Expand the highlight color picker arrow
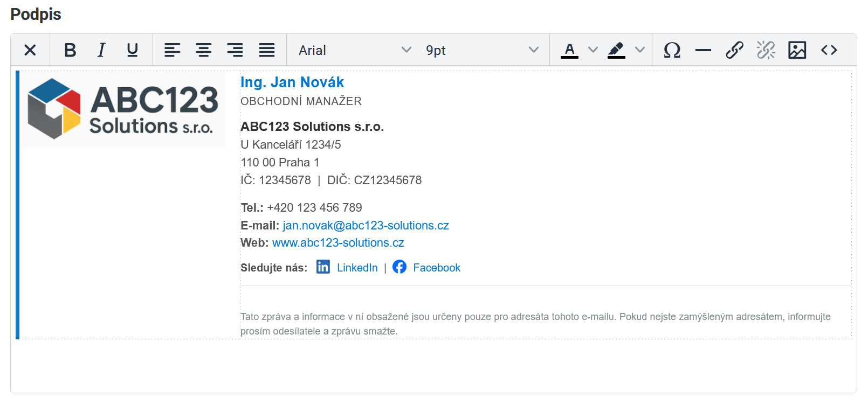 coord(640,50)
